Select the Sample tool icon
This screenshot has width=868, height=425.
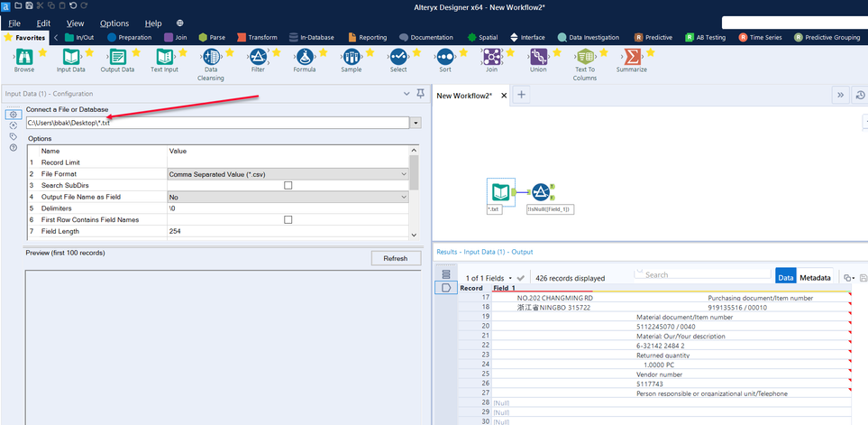coord(351,57)
